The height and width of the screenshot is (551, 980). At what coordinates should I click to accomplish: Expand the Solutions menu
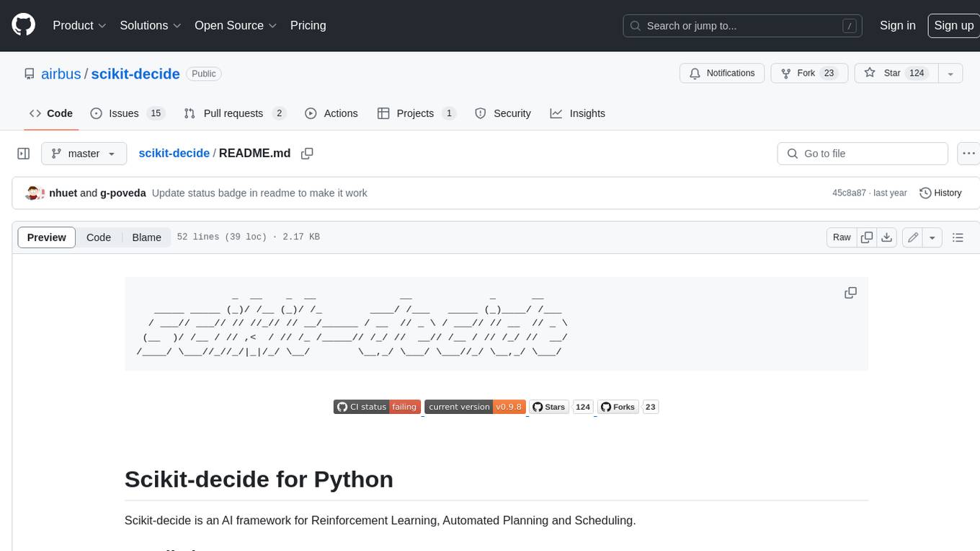(151, 25)
